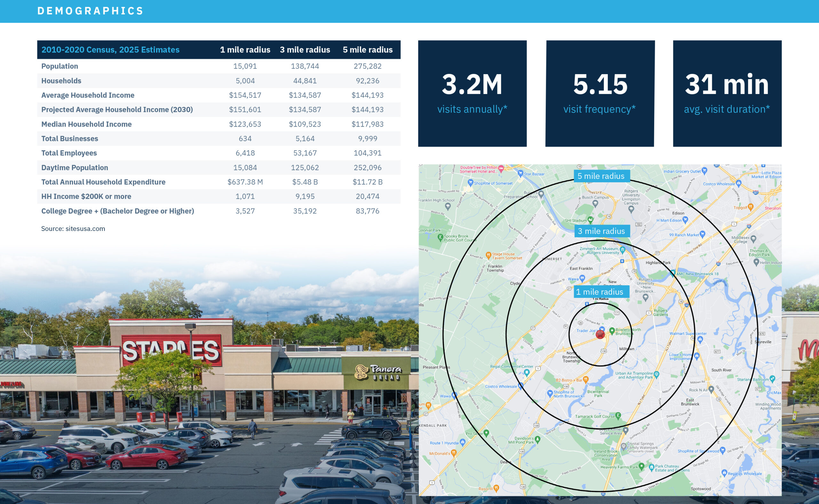Image resolution: width=819 pixels, height=504 pixels.
Task: Click the 3 mile radius column header
Action: 305,50
